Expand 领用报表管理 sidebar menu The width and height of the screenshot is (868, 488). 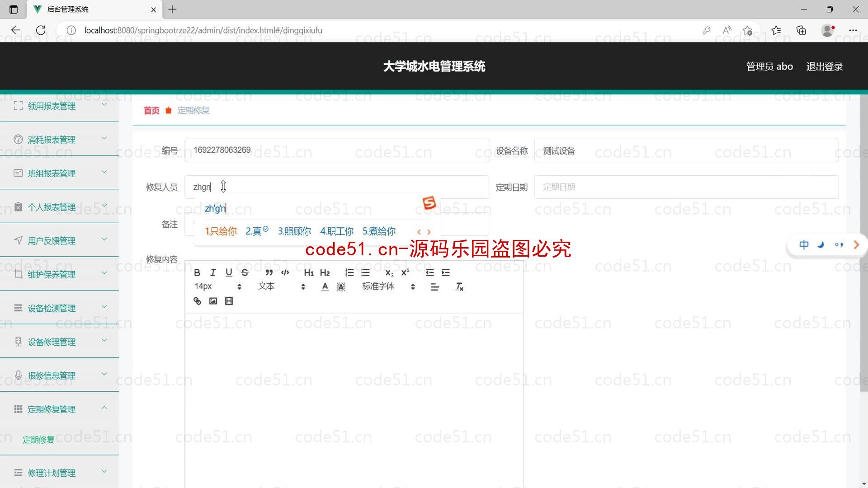coord(59,106)
